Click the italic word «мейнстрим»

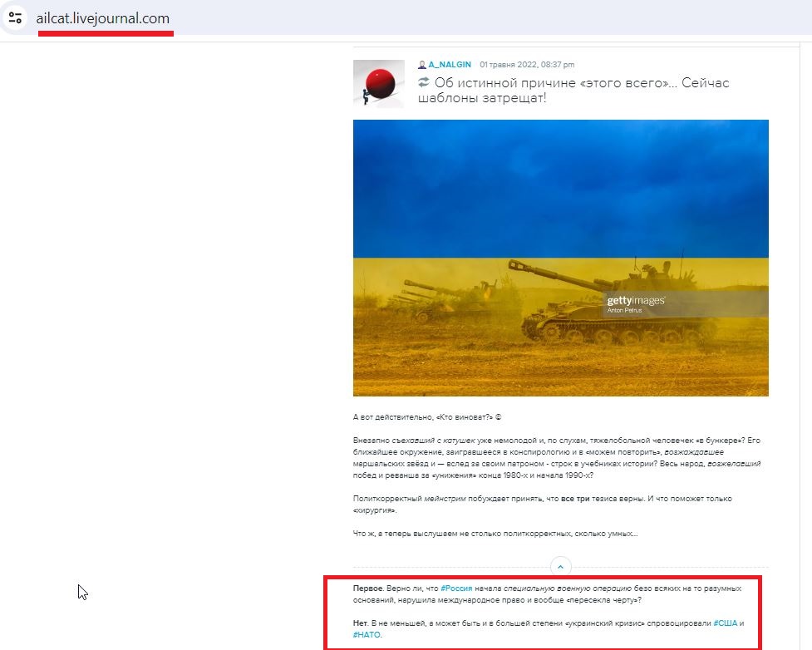[x=445, y=499]
